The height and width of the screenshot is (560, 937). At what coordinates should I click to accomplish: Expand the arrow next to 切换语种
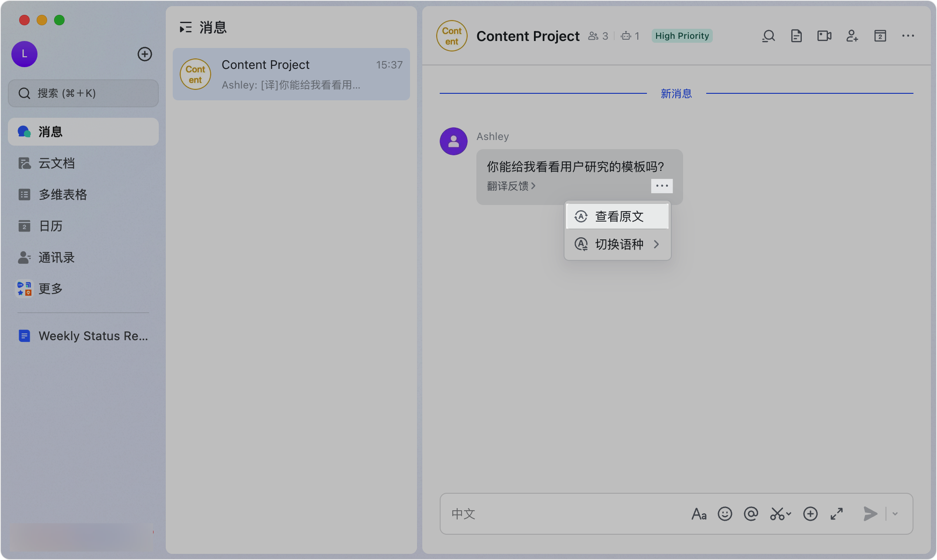coord(657,244)
